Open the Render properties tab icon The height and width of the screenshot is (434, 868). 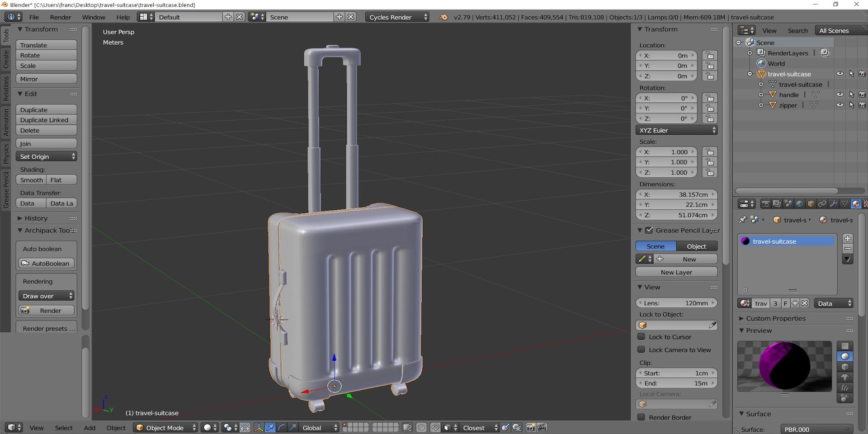tap(765, 204)
